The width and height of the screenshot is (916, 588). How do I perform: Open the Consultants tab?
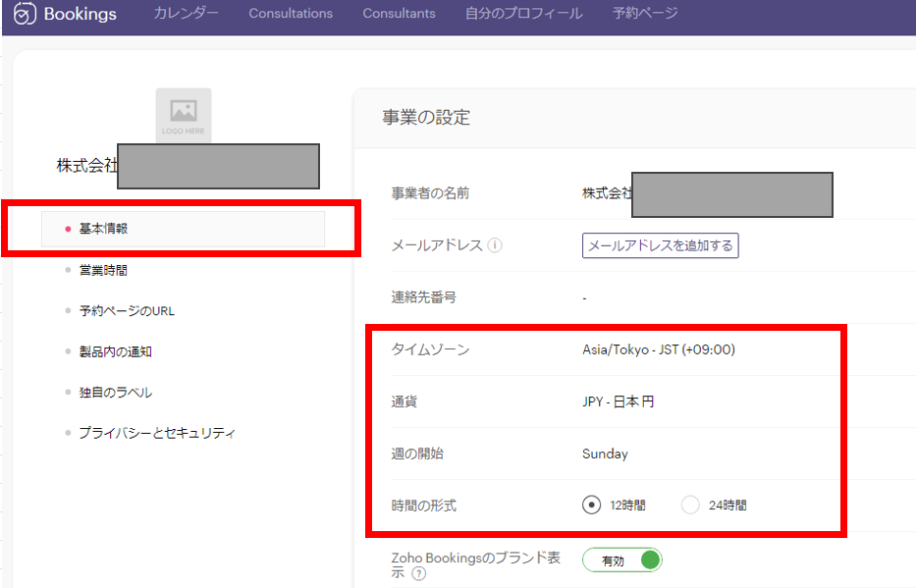[x=399, y=13]
